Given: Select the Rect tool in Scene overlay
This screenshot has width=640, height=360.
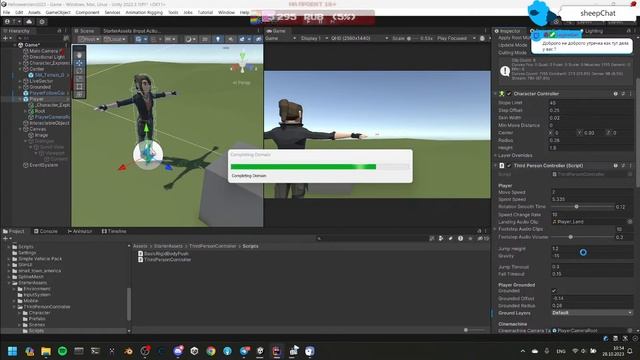Looking at the screenshot, I should pos(79,87).
